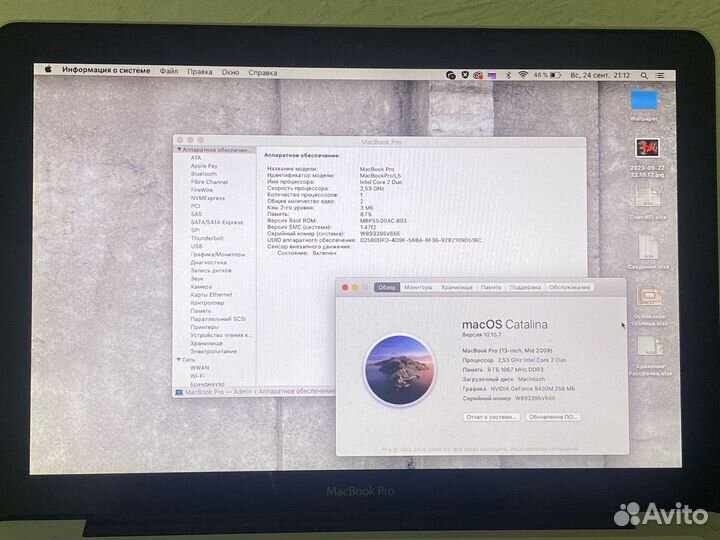The image size is (720, 540).
Task: Select WWAN under Сеть
Action: coord(199,367)
